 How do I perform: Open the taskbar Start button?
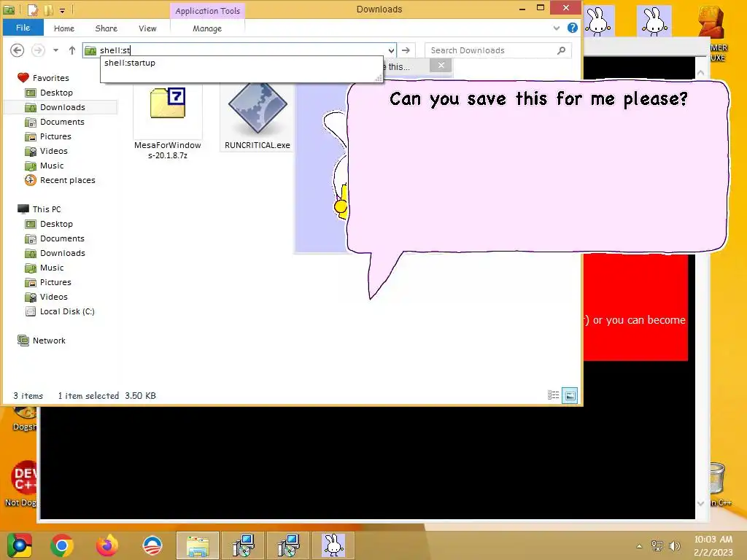[20, 545]
